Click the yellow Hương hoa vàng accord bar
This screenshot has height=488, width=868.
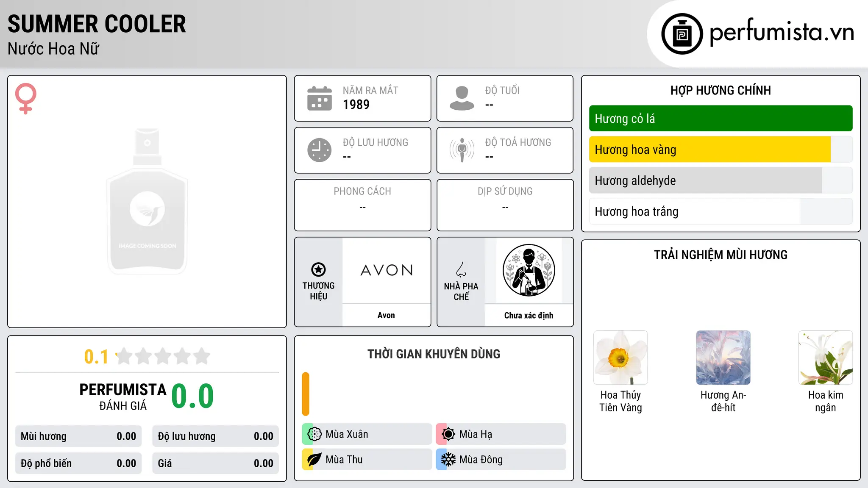click(x=710, y=150)
